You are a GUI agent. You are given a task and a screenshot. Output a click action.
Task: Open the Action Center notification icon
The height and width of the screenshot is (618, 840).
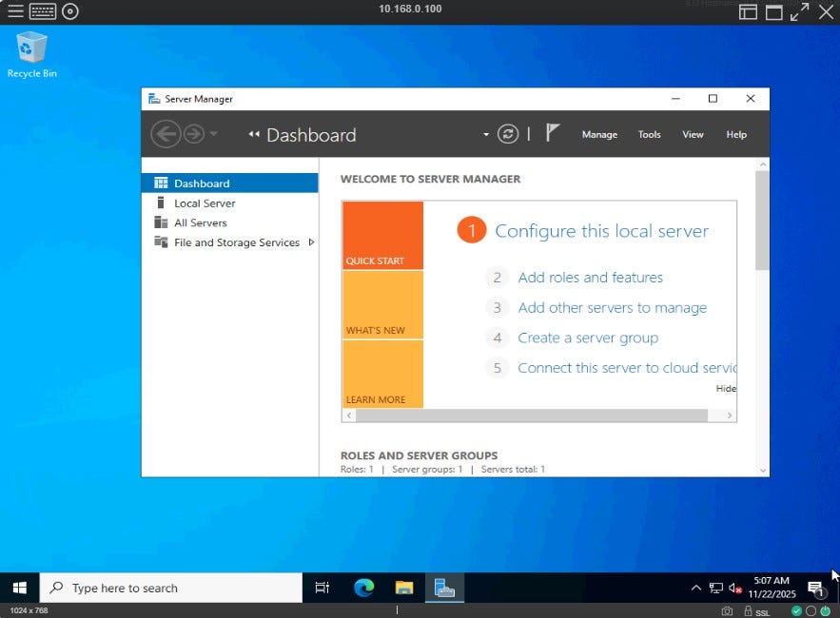click(x=815, y=589)
